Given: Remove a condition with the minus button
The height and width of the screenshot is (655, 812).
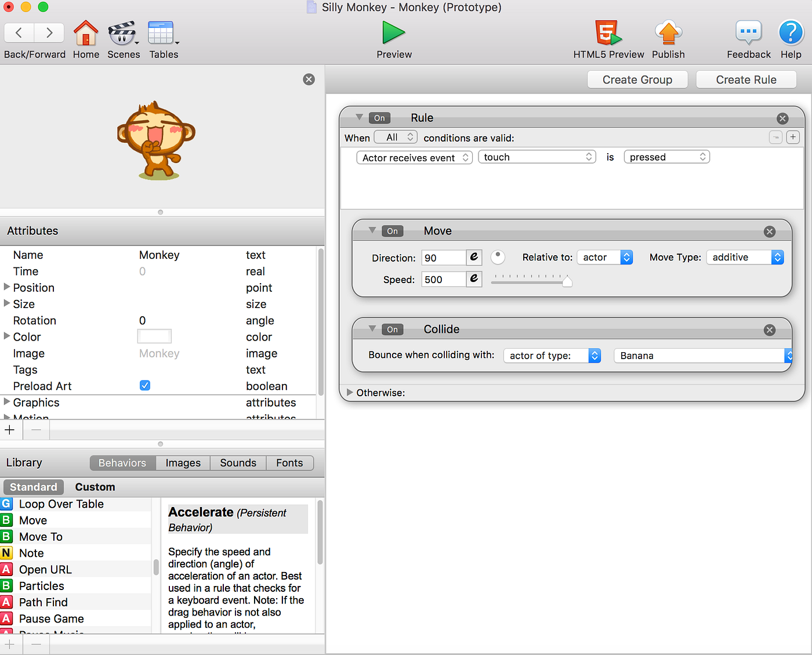Looking at the screenshot, I should [775, 137].
